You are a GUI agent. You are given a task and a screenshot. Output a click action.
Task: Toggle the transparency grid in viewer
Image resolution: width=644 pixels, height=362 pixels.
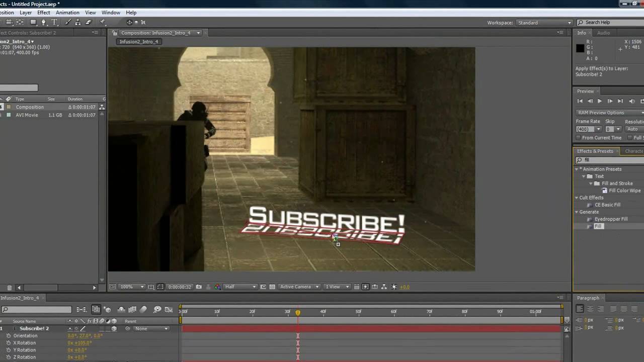pos(273,287)
